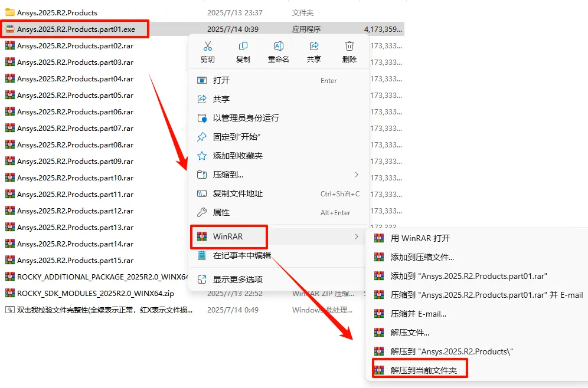The width and height of the screenshot is (588, 388).
Task: Click the pin icon for 固定到"开始"
Action: click(202, 137)
